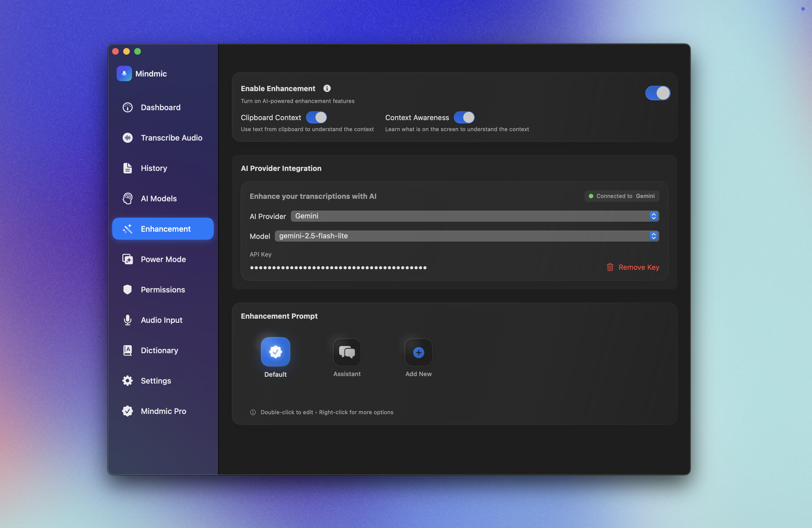812x528 pixels.
Task: Click the Dashboard gauge icon
Action: (127, 107)
